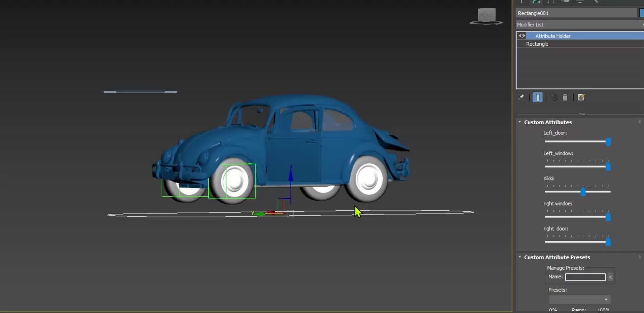Click the arrow button beside the Name field
Viewport: 644px width, 313px height.
[610, 277]
